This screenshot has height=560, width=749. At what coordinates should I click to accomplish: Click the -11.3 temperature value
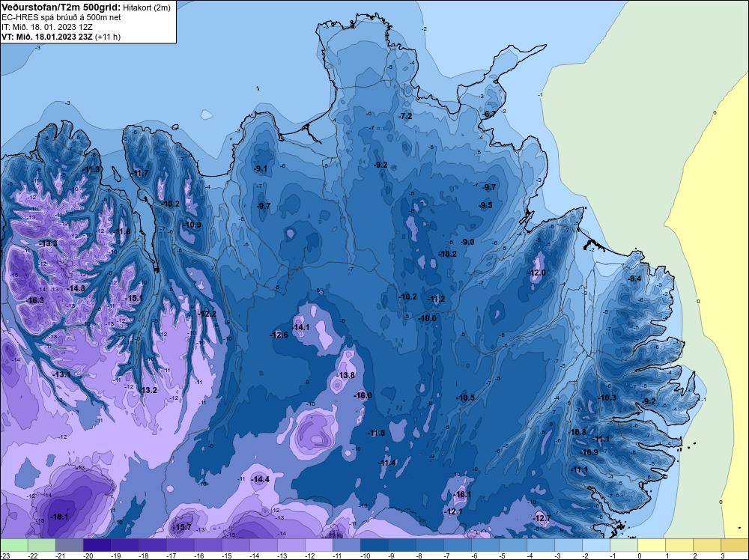[x=91, y=169]
